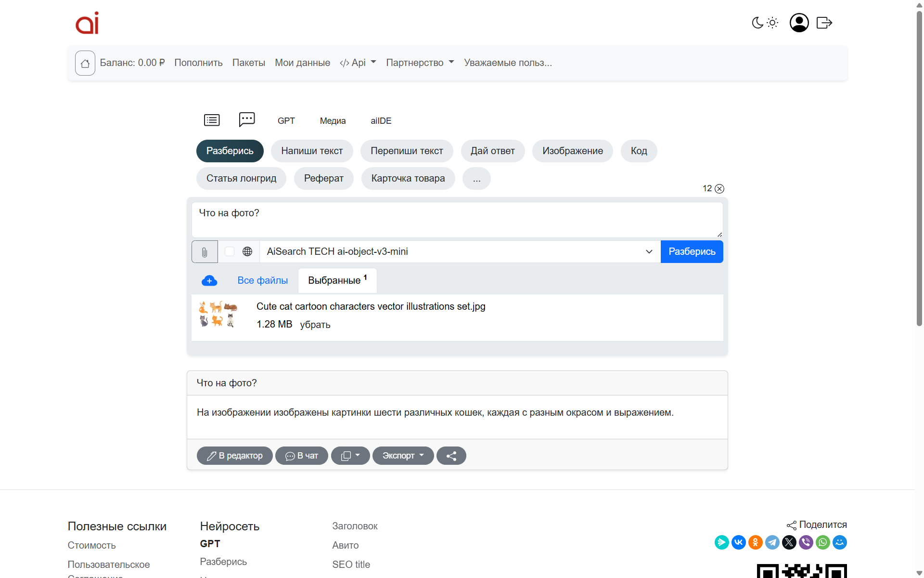
Task: Click the home icon button
Action: [85, 63]
